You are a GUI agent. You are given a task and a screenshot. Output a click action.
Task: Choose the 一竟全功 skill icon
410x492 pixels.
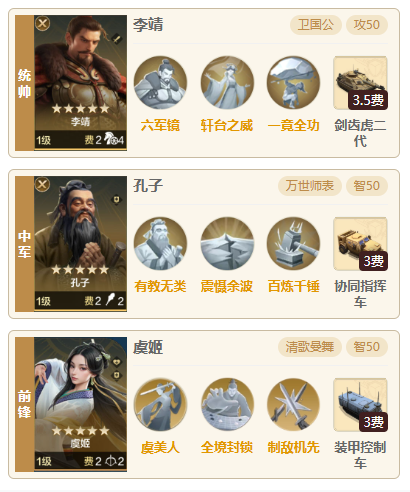(x=293, y=83)
